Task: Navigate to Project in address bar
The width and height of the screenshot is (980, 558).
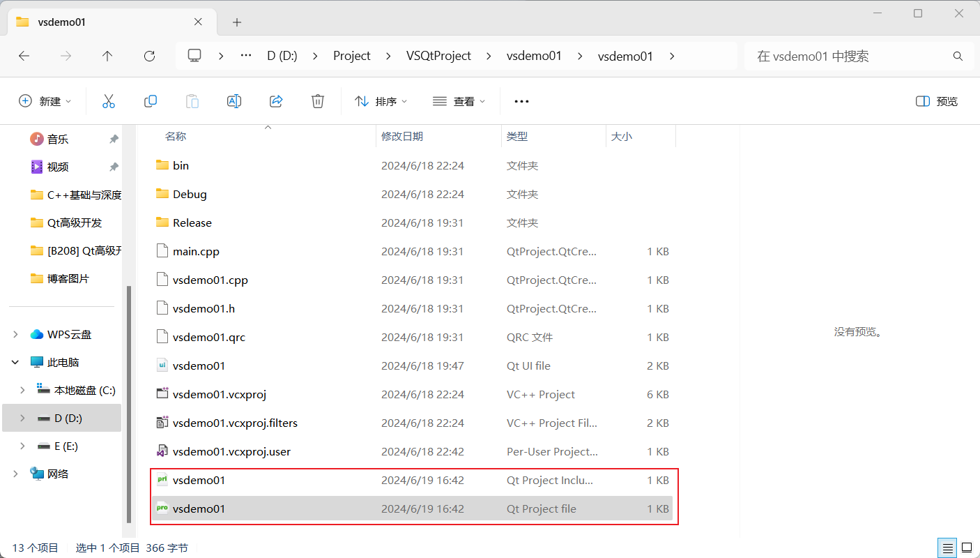Action: [352, 56]
